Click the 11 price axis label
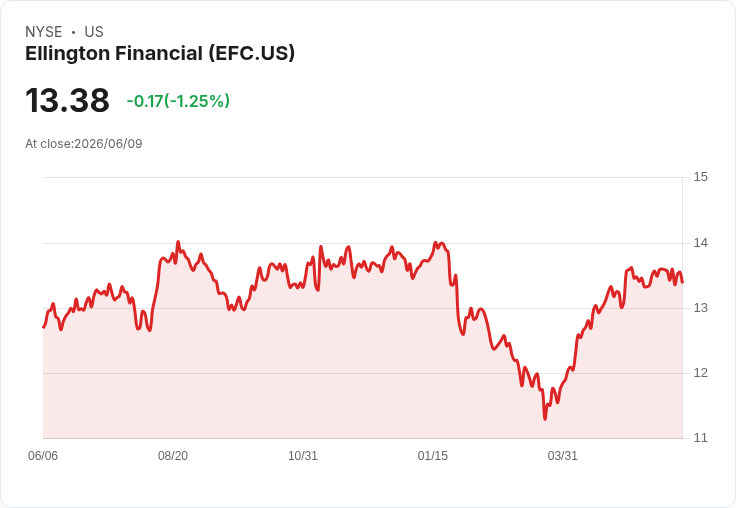This screenshot has height=508, width=736. (x=700, y=438)
